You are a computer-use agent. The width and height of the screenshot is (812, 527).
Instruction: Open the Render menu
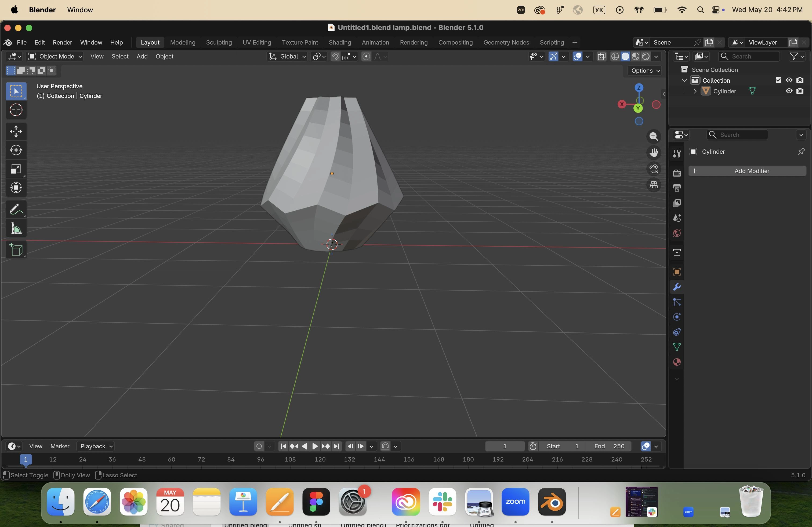[63, 43]
